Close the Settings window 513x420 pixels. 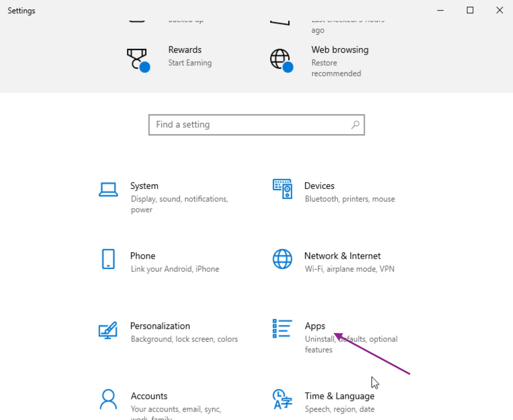pyautogui.click(x=500, y=10)
